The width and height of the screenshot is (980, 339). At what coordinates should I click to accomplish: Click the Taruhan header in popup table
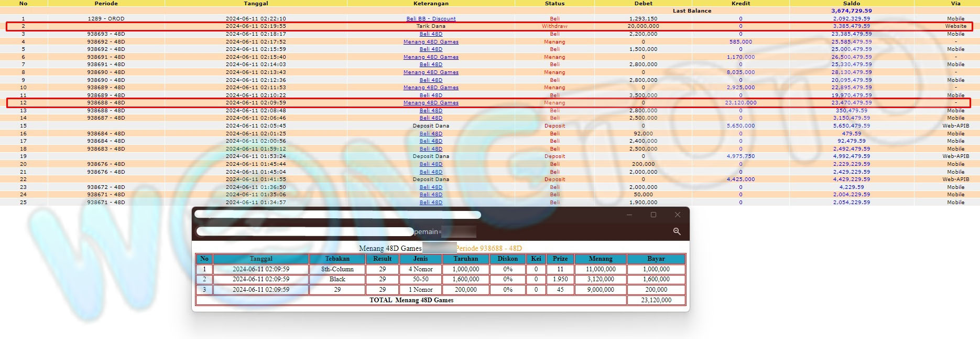(x=466, y=259)
